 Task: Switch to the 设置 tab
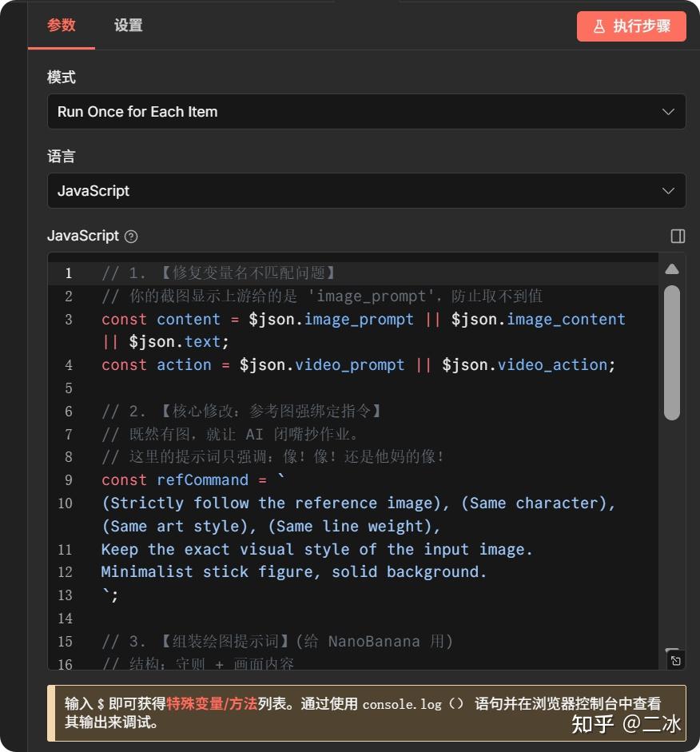128,26
